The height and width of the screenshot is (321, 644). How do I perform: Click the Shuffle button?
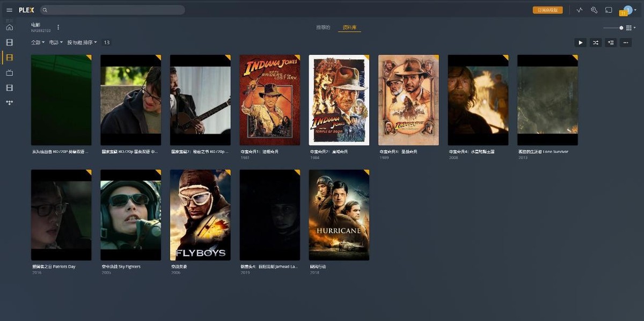pos(595,42)
